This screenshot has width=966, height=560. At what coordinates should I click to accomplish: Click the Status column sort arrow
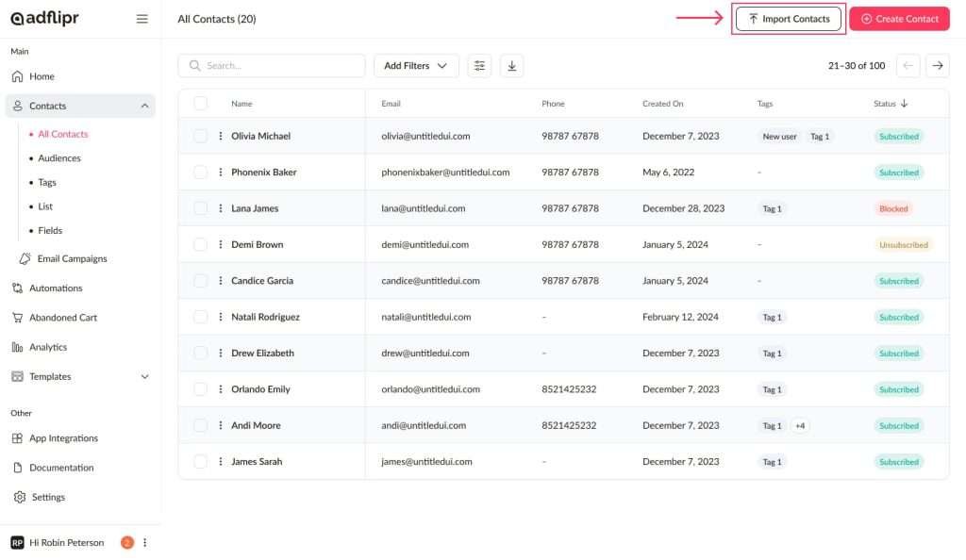[904, 104]
